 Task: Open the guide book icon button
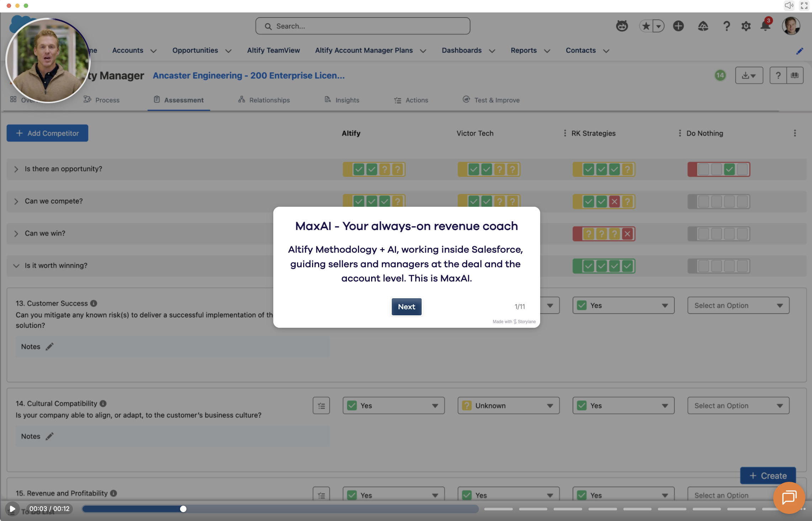pyautogui.click(x=795, y=75)
